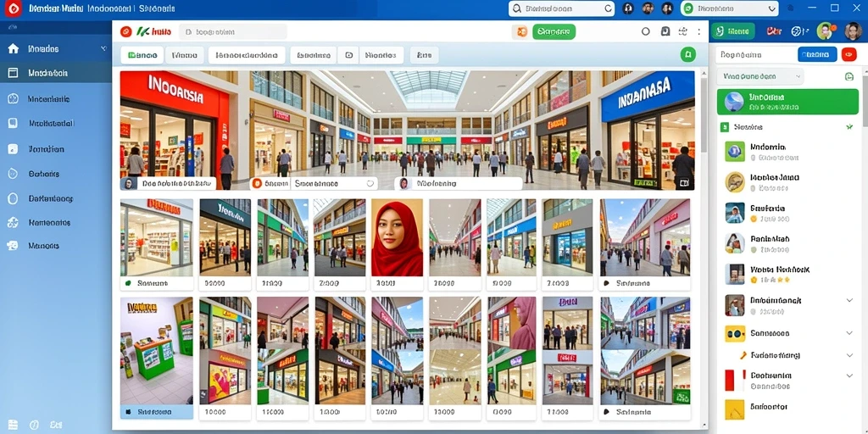Open the vertical three-dots menu in the inner toolbar
This screenshot has width=868, height=434.
699,31
